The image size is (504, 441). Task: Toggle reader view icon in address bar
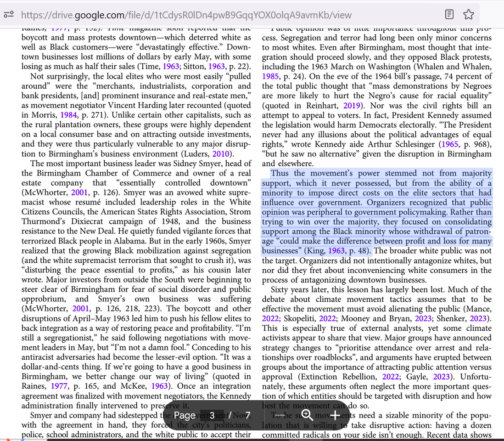pos(449,15)
